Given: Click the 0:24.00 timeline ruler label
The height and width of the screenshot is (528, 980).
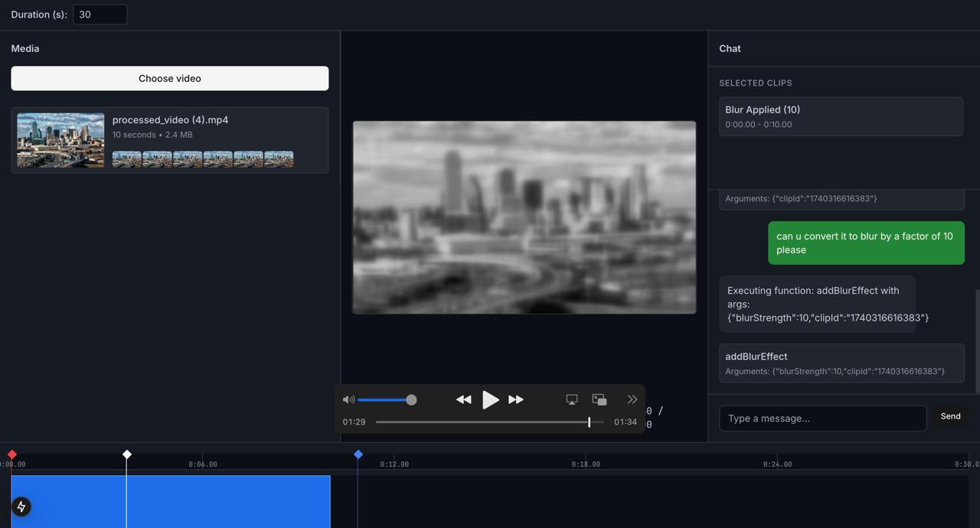Looking at the screenshot, I should coord(777,464).
